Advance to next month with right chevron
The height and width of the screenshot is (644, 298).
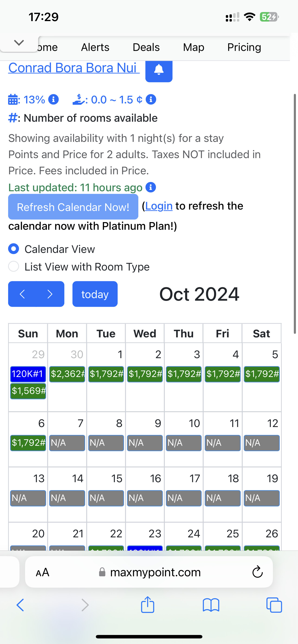pos(50,294)
